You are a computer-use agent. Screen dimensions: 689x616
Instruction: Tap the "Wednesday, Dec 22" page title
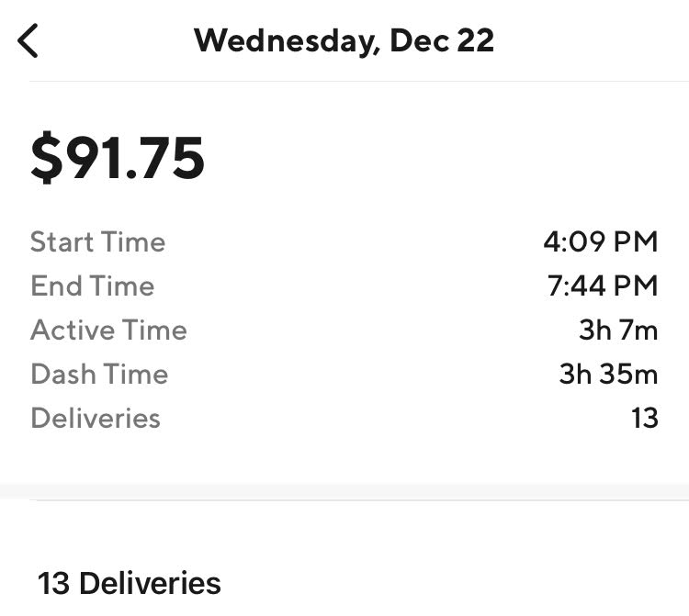(344, 40)
